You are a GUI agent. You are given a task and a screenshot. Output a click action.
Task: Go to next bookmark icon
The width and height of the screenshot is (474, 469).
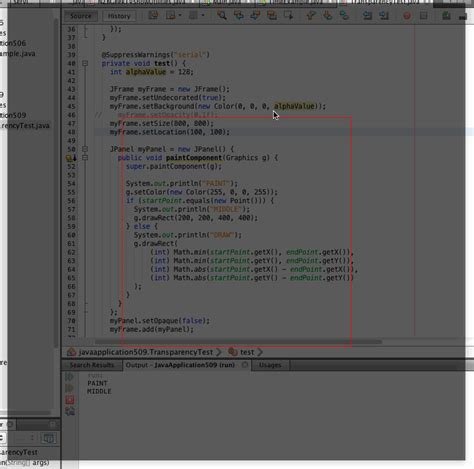328,15
